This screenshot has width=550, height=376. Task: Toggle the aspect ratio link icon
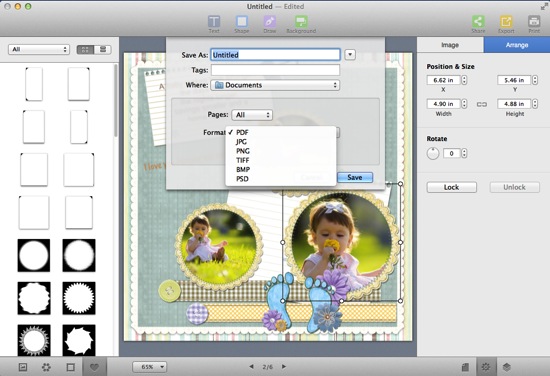482,104
